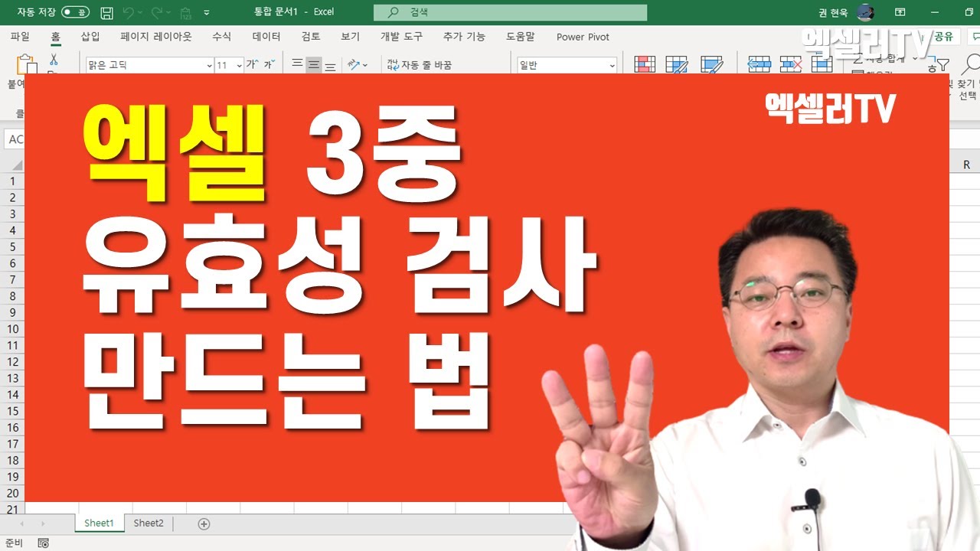Select the row 10 header

12,329
